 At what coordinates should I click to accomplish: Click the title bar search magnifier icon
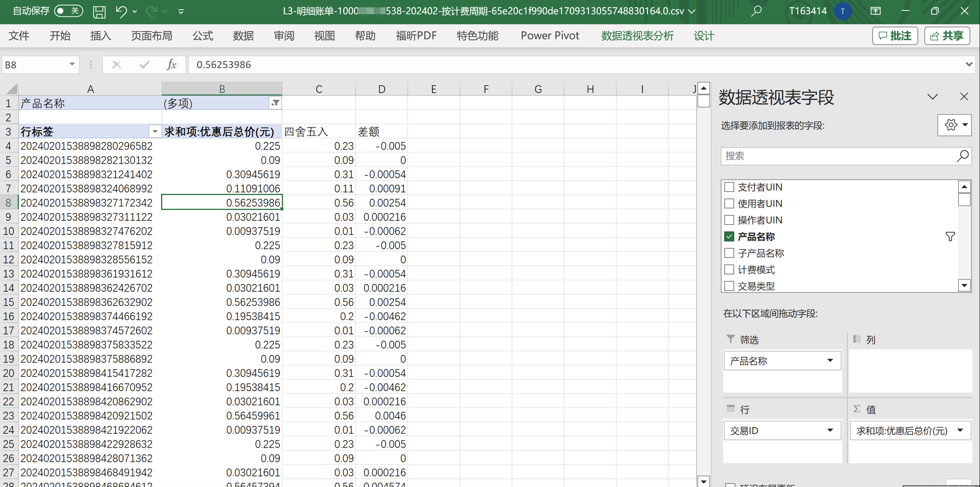[756, 11]
